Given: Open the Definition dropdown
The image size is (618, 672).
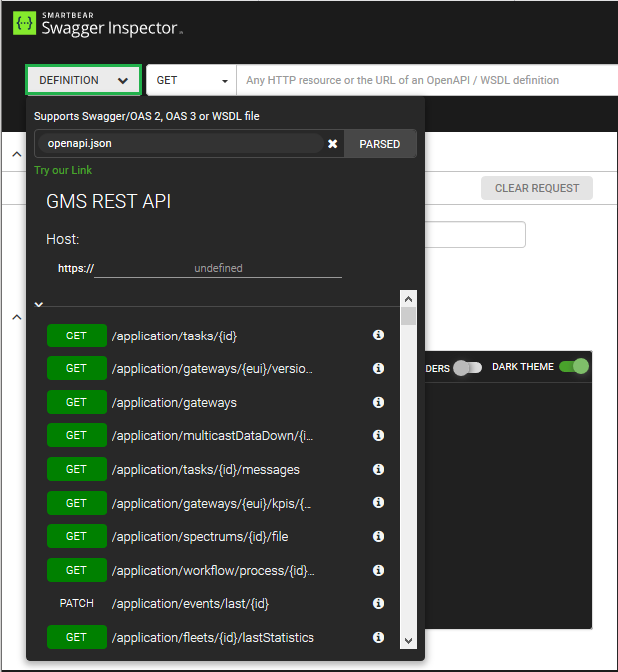Looking at the screenshot, I should coord(84,80).
